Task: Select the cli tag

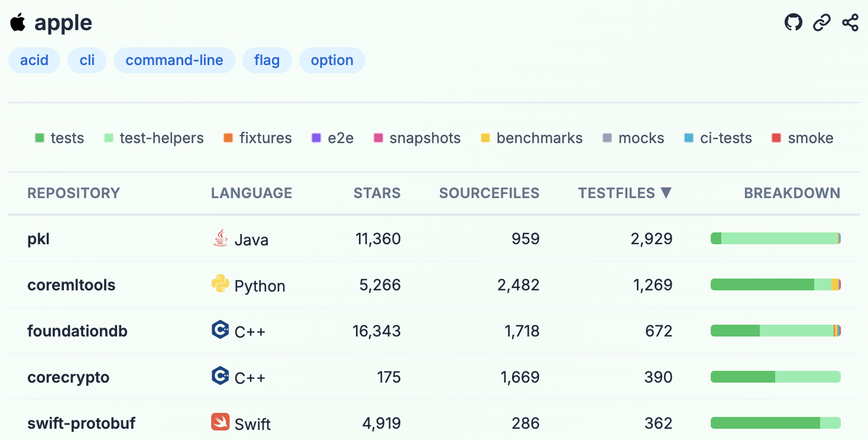Action: click(x=87, y=60)
